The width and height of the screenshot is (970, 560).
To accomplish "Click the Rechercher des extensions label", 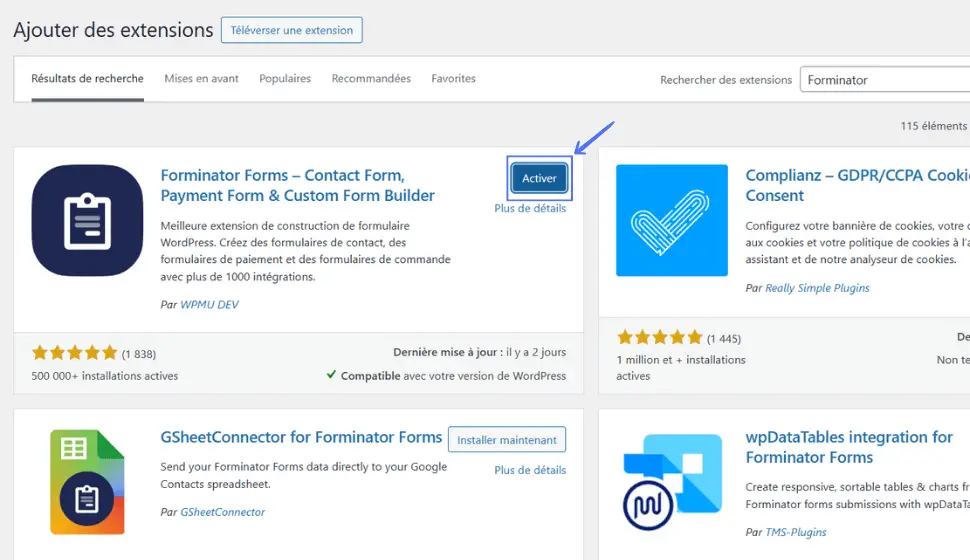I will pyautogui.click(x=726, y=80).
